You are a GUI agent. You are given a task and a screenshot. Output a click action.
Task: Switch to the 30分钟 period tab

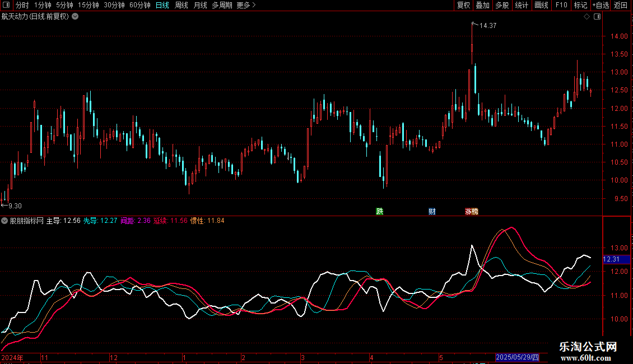coord(114,5)
